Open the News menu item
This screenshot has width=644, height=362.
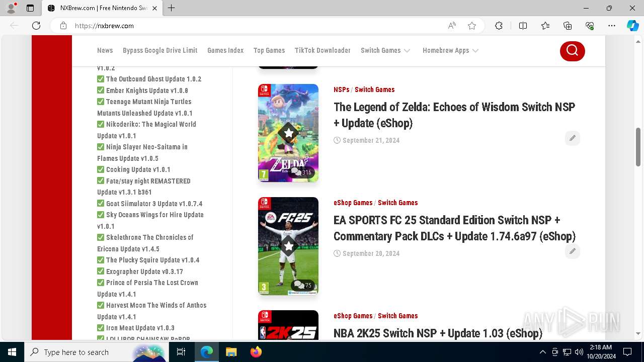point(105,50)
